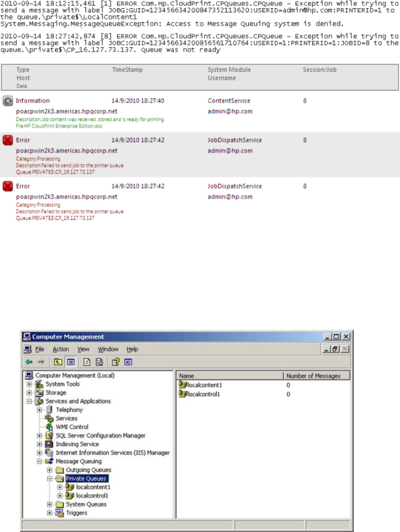
Task: Click the IIS Manager icon in tree
Action: coord(49,452)
